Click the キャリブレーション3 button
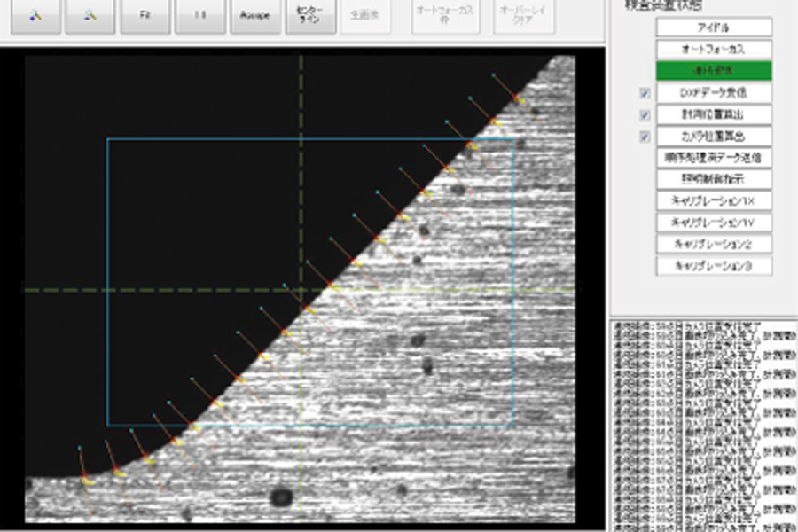Screen dimensions: 798x532 pos(714,266)
